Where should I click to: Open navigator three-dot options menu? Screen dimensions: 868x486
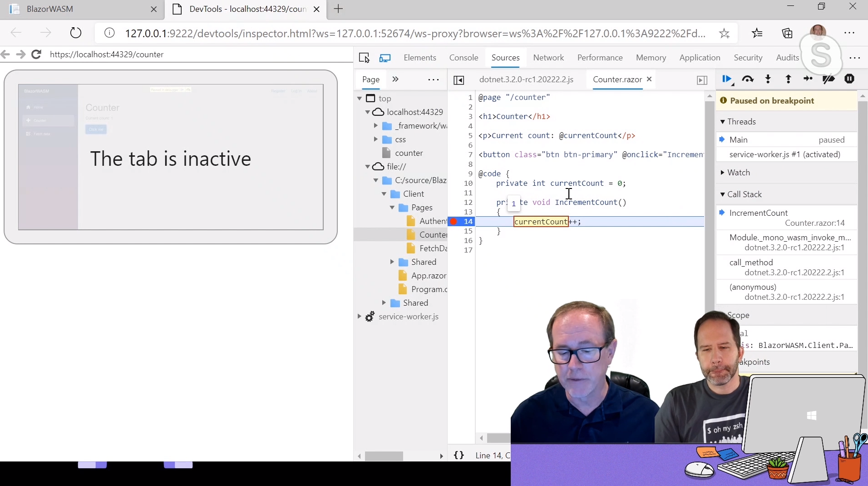434,80
